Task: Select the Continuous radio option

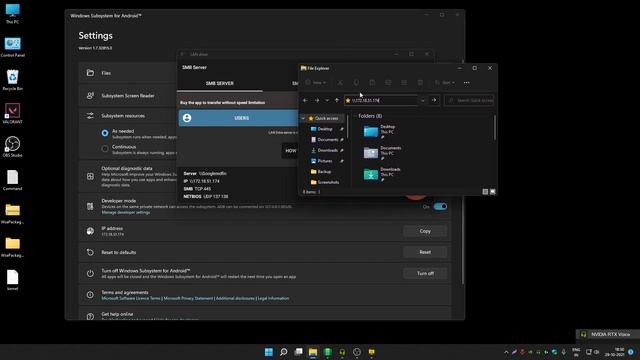Action: [x=105, y=149]
